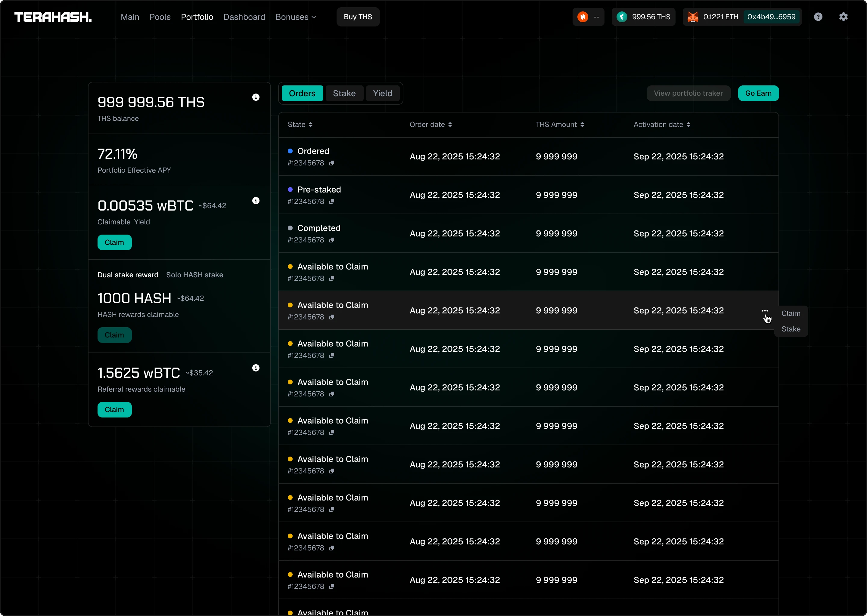Open the three-dot menu on hovered row

pos(765,311)
